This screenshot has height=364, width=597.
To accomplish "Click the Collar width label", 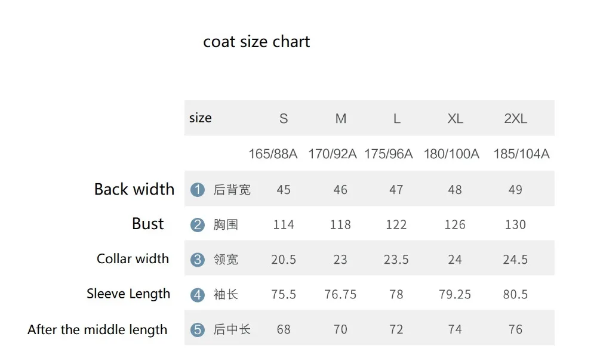I will 133,259.
